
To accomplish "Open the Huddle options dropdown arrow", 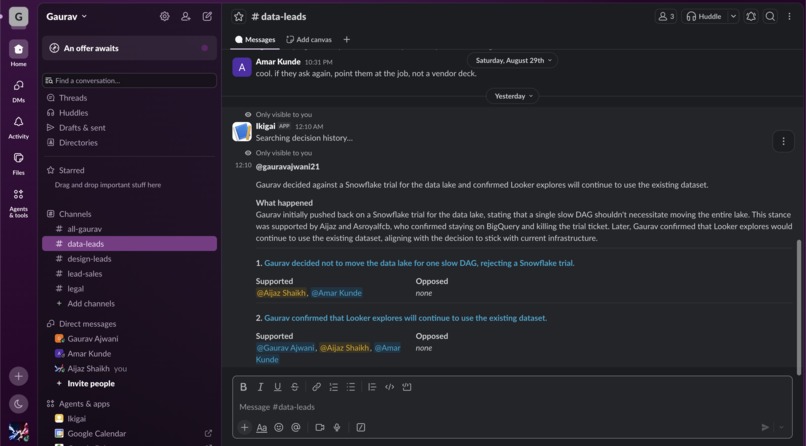I will (x=734, y=16).
